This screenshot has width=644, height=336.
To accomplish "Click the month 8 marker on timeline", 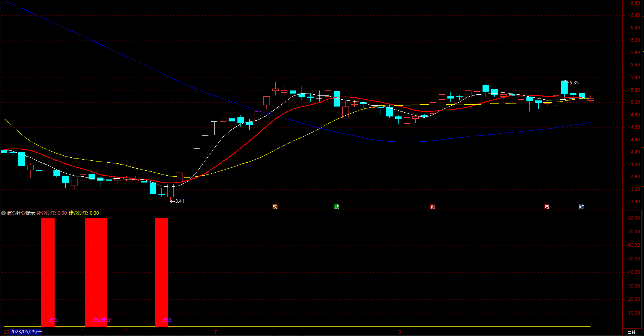I will [399, 332].
